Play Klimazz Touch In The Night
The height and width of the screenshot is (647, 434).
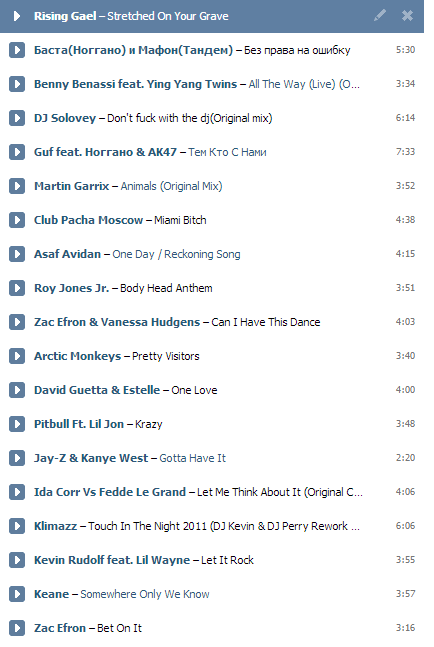click(17, 526)
